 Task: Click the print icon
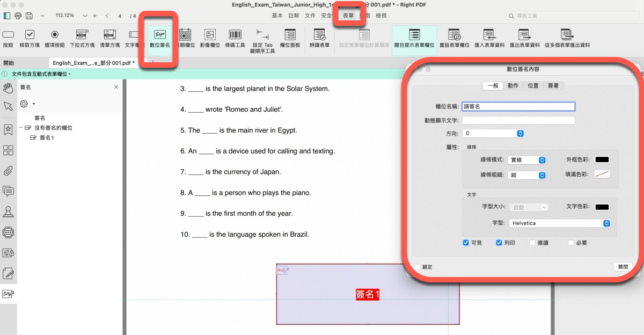click(18, 16)
